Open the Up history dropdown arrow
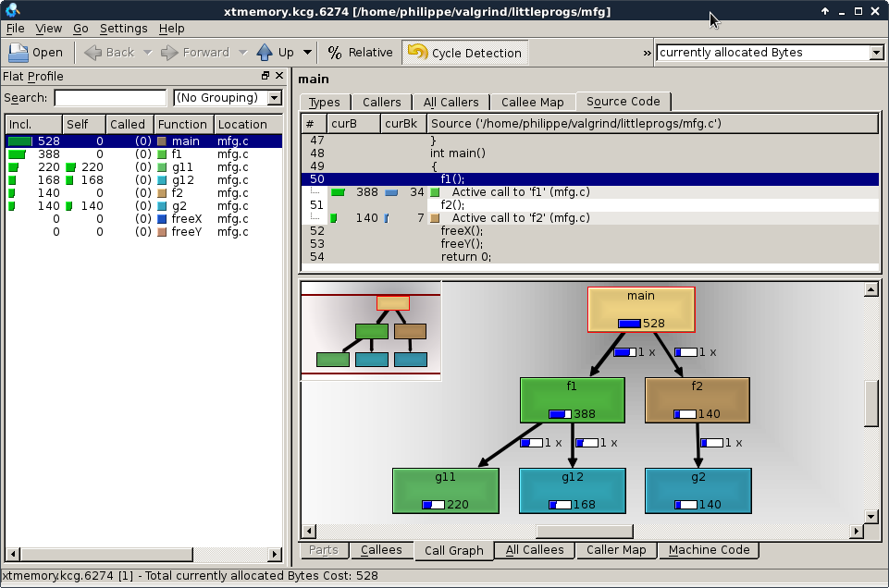889x588 pixels. point(308,53)
